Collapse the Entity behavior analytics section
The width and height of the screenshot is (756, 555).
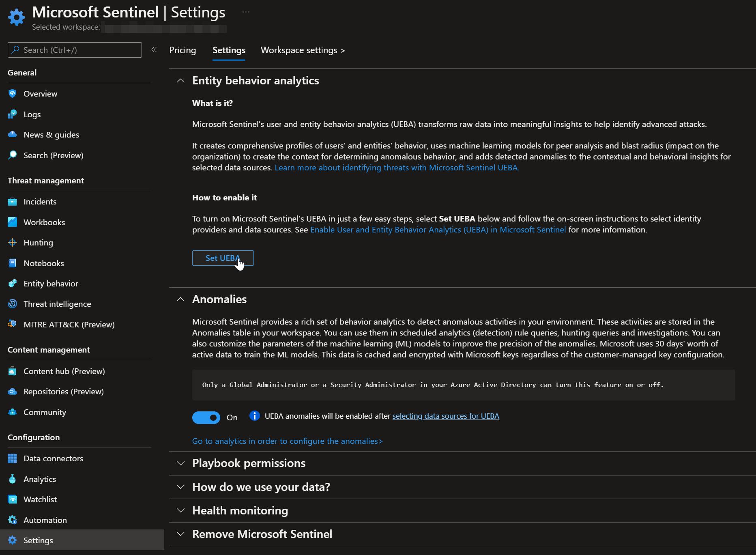(180, 81)
